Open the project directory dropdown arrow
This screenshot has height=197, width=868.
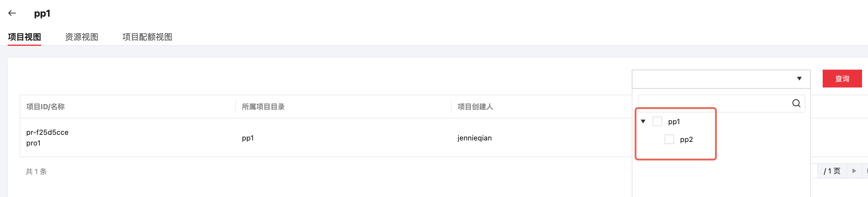tap(799, 79)
